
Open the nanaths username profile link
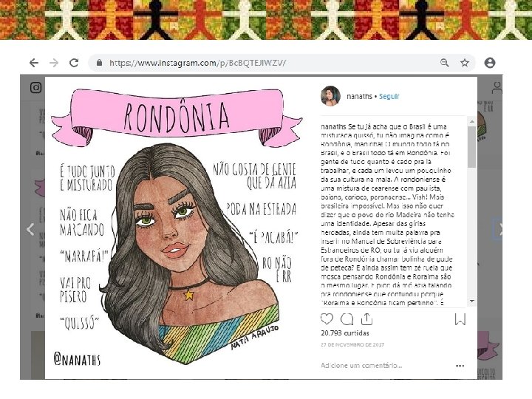(359, 96)
